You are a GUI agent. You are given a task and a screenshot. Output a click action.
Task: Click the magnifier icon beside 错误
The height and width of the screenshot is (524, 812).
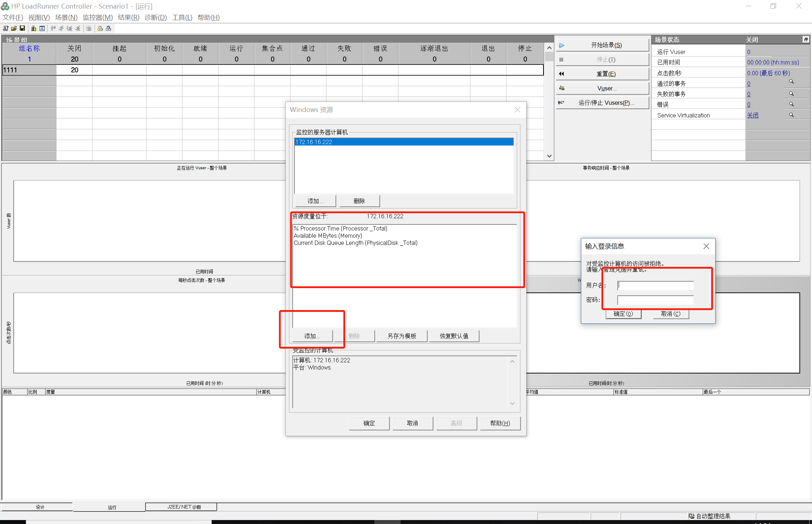coord(791,104)
